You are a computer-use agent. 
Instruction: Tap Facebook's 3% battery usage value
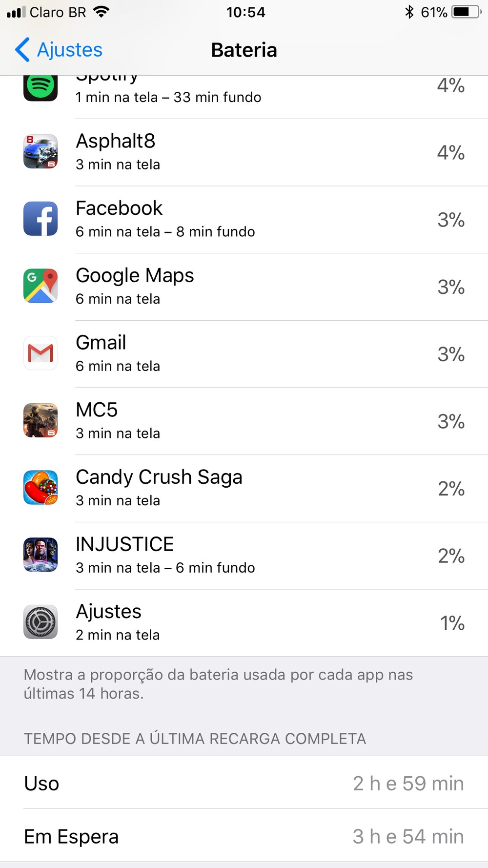point(450,220)
